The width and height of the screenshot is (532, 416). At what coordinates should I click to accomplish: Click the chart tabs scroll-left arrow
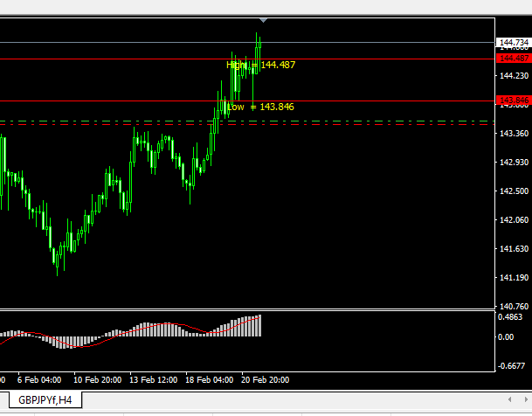tap(509, 399)
